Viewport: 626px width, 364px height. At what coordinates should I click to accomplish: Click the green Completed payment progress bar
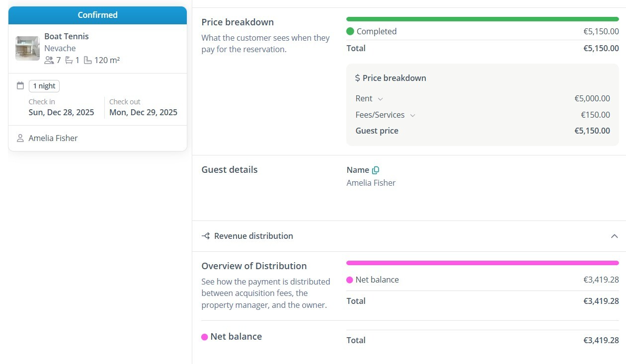[x=482, y=19]
